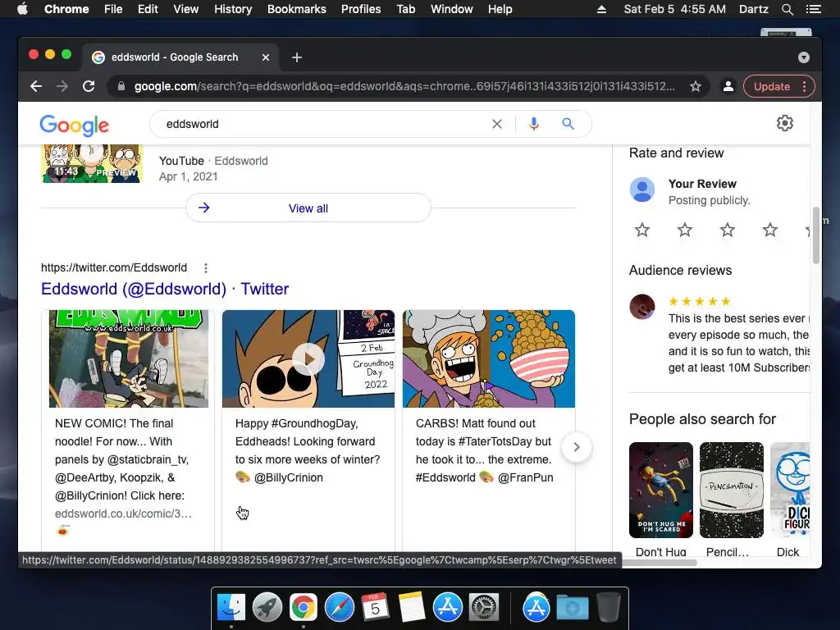
Task: Open the CARBS tweet image with Matt
Action: coord(489,359)
